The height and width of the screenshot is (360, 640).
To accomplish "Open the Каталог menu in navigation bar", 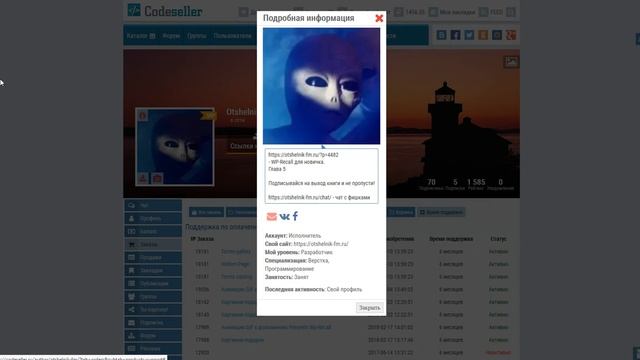I will [x=141, y=36].
